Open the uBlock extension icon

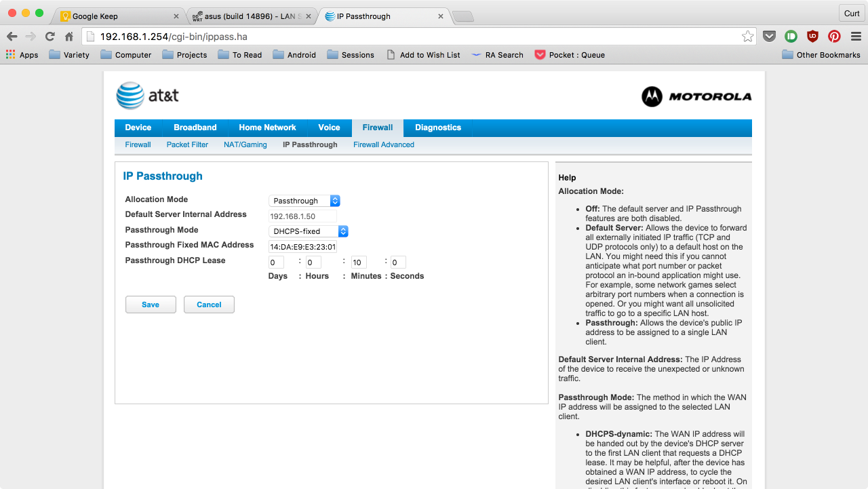tap(812, 37)
